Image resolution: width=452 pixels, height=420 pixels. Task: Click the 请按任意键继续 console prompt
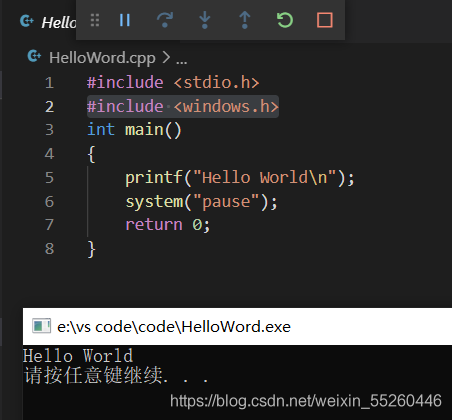(116, 375)
